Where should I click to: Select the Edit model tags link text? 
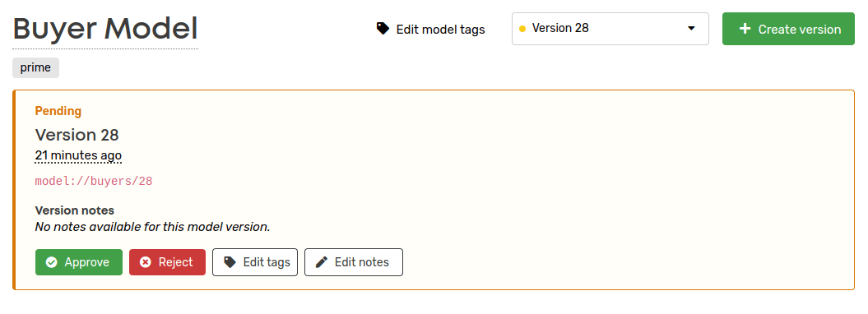coord(441,30)
